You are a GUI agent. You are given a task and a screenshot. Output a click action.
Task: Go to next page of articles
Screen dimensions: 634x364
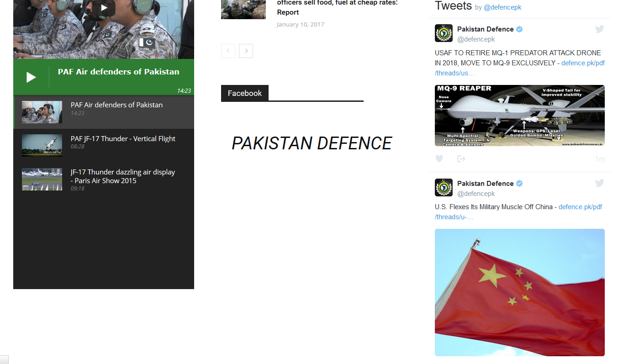click(x=246, y=51)
